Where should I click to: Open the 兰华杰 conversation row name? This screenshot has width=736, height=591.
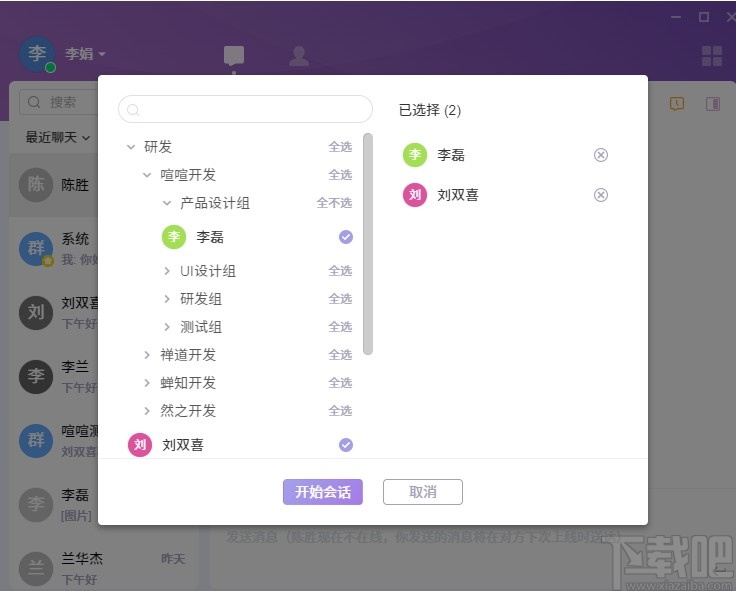(82, 558)
